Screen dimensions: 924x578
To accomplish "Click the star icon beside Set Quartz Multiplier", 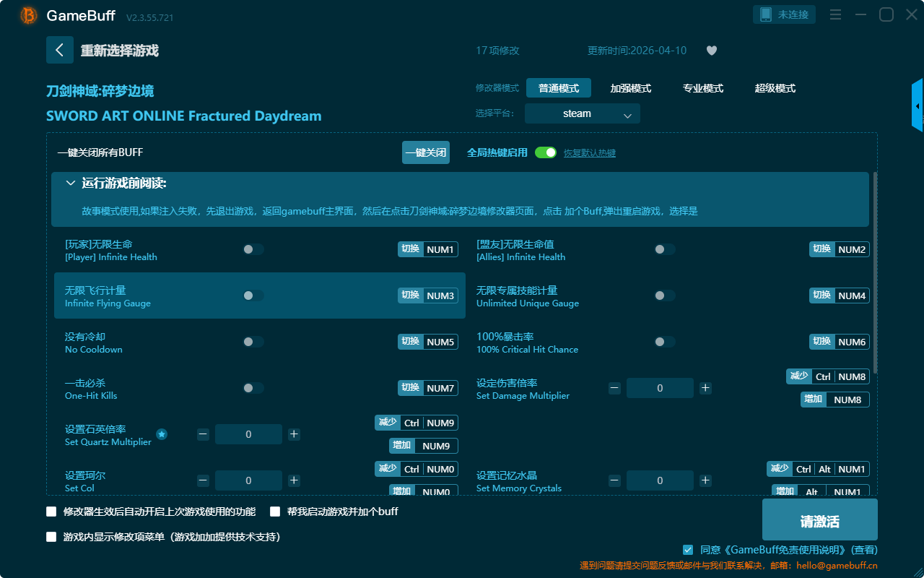I will (x=162, y=434).
